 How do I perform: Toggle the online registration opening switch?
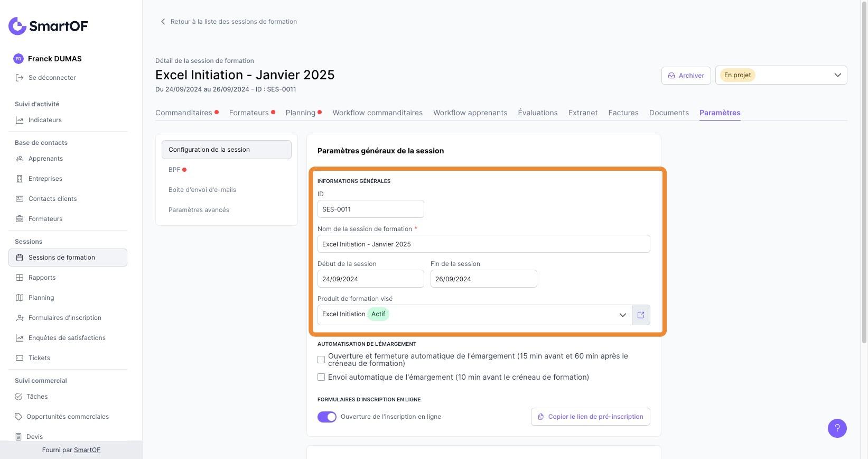327,417
